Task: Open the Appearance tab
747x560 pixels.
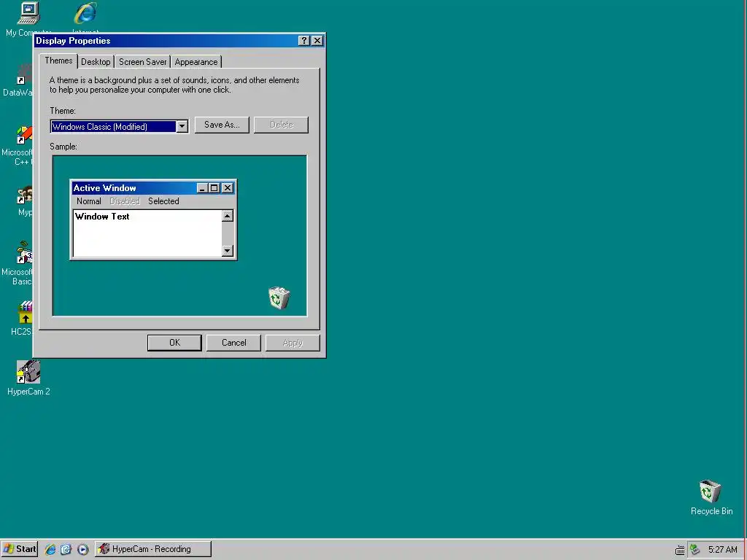Action: pyautogui.click(x=196, y=62)
